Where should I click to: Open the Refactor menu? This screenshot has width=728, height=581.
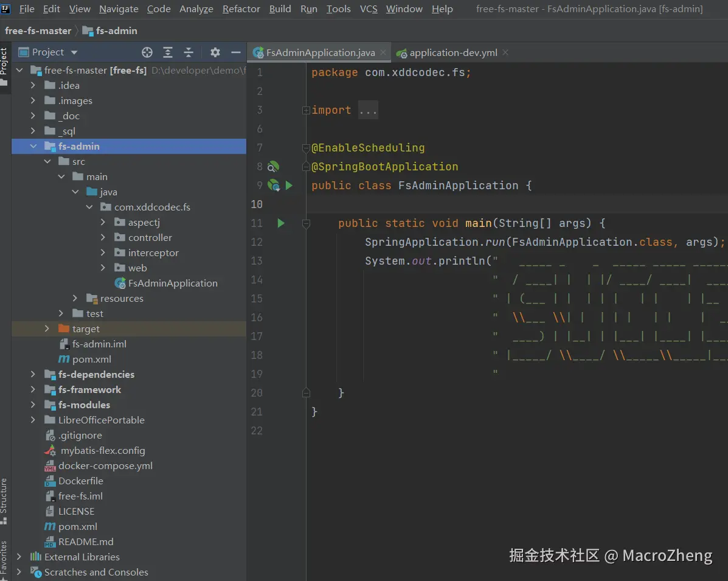click(x=241, y=9)
